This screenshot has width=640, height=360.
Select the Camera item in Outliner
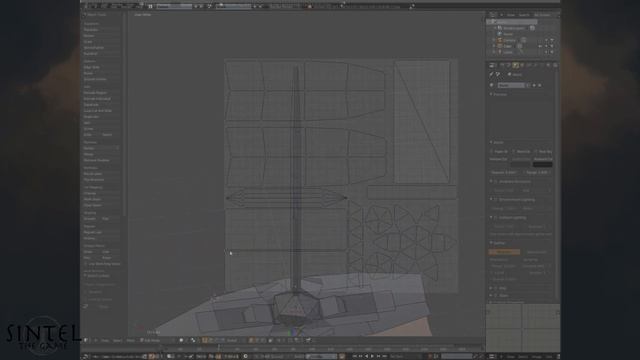point(509,40)
